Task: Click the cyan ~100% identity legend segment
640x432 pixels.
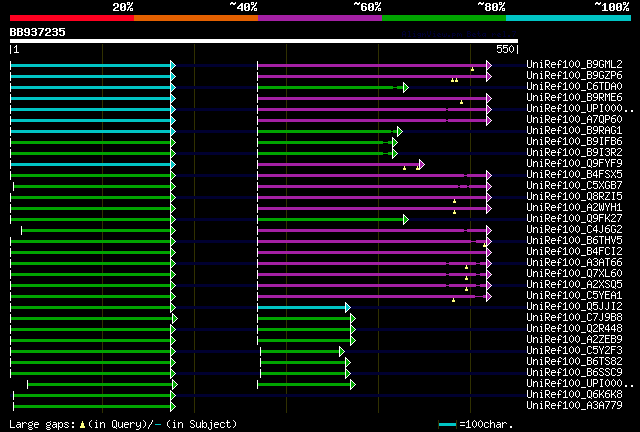Action: click(x=569, y=18)
